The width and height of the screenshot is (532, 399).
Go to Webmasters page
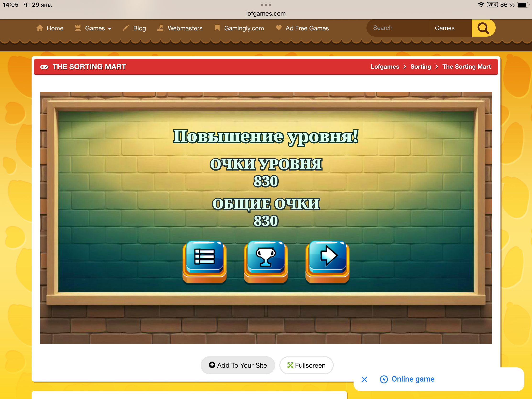[x=185, y=28]
